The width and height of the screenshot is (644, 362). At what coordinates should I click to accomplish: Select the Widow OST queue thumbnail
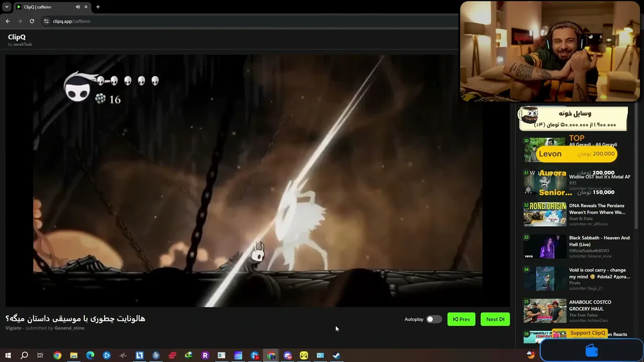pyautogui.click(x=544, y=182)
